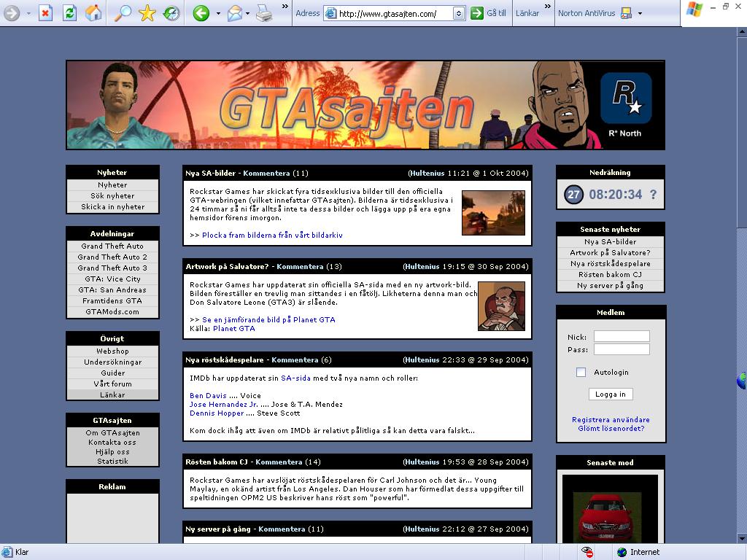This screenshot has width=747, height=560.
Task: Click the Pass input field
Action: [x=622, y=349]
